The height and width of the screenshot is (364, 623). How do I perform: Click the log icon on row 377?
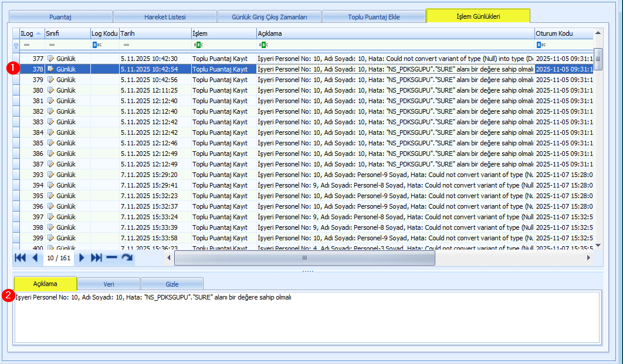pos(50,59)
